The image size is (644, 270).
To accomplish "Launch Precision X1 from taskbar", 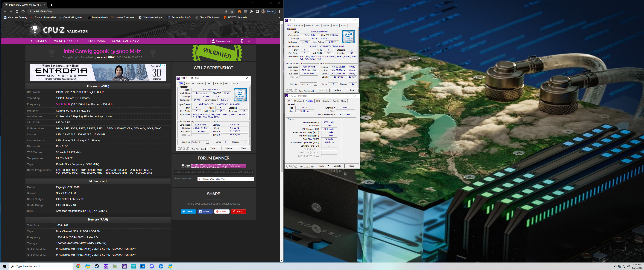I will pos(106,266).
